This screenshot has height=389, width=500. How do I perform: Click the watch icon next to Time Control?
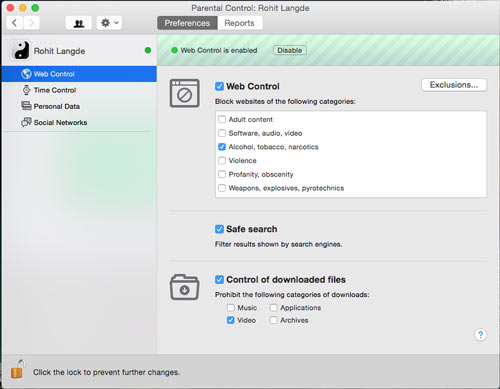pos(26,90)
